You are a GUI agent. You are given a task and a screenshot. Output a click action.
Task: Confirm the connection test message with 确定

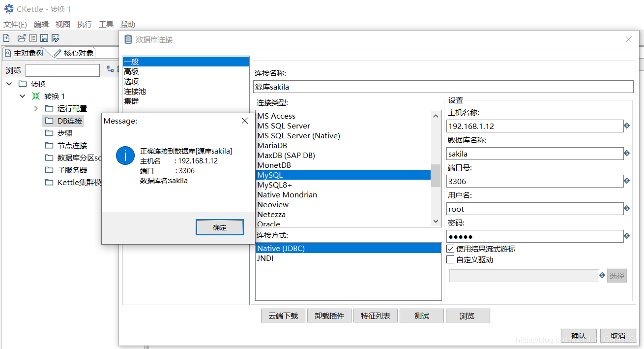point(219,227)
